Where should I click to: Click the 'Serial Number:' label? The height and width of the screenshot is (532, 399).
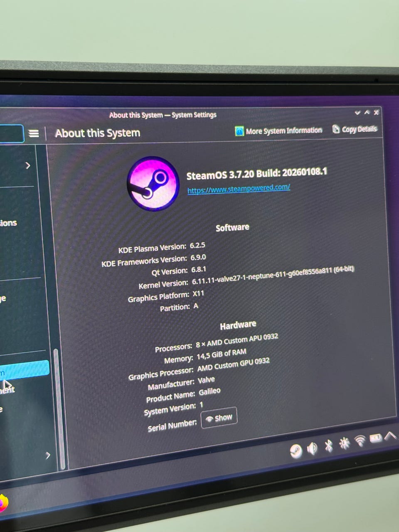tap(172, 426)
